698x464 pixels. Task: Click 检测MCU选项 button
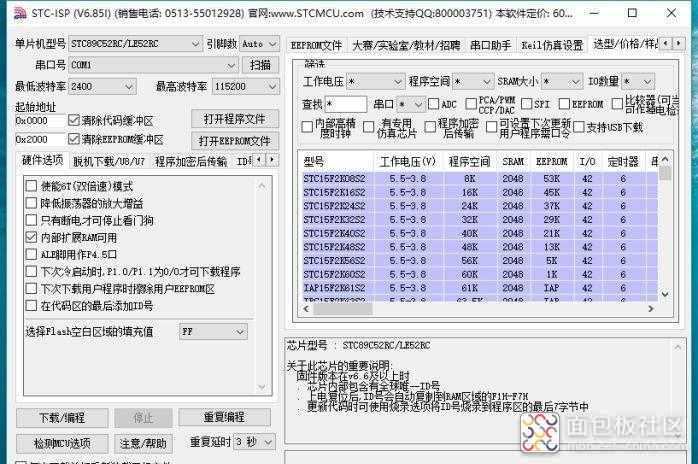click(x=62, y=443)
